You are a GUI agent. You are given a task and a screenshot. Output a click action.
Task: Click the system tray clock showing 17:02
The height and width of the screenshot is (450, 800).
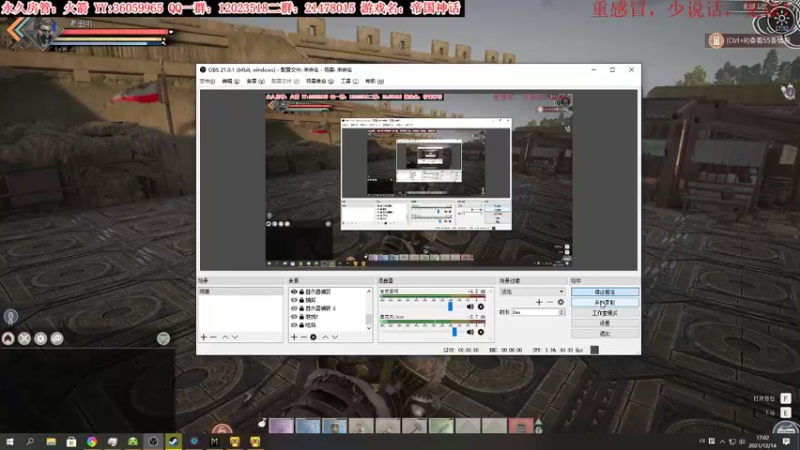tap(762, 441)
